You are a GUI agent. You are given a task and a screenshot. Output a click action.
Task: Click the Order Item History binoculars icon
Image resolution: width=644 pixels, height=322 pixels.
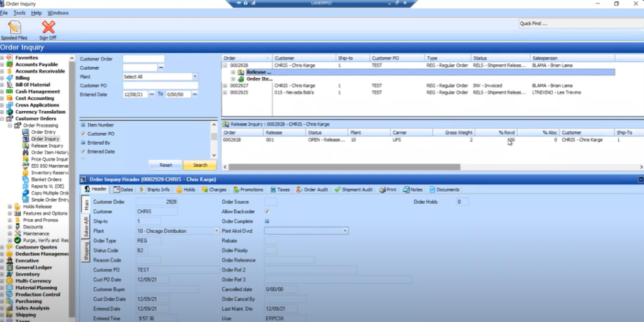pyautogui.click(x=25, y=152)
